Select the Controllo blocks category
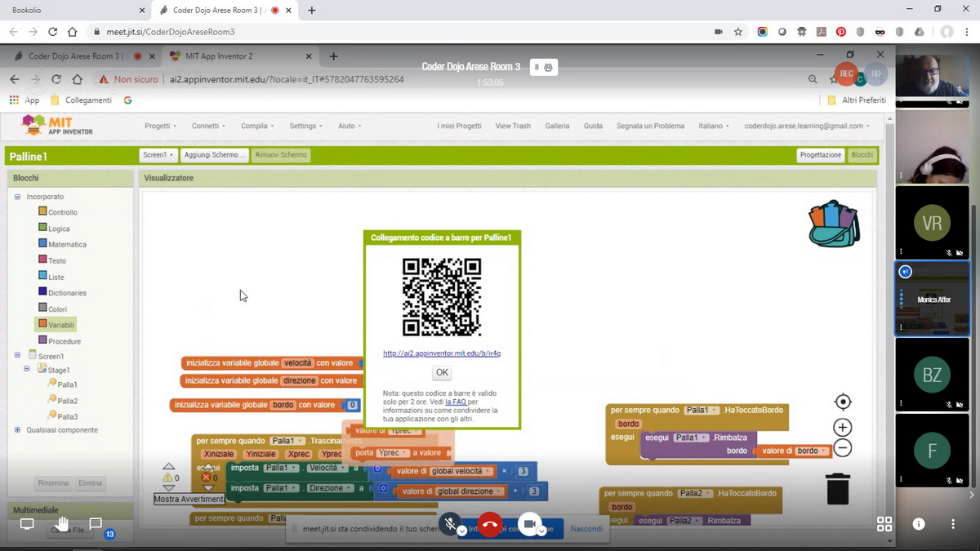 pos(58,212)
